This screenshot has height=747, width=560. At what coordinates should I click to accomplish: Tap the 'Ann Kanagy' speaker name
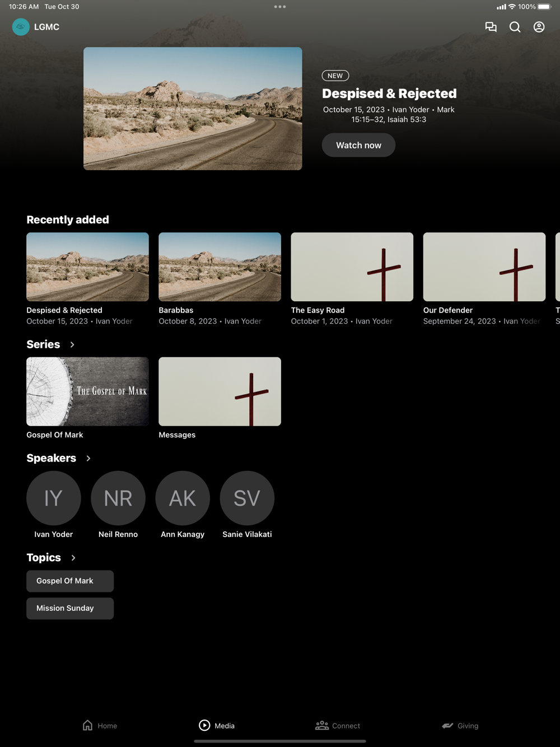[183, 535]
